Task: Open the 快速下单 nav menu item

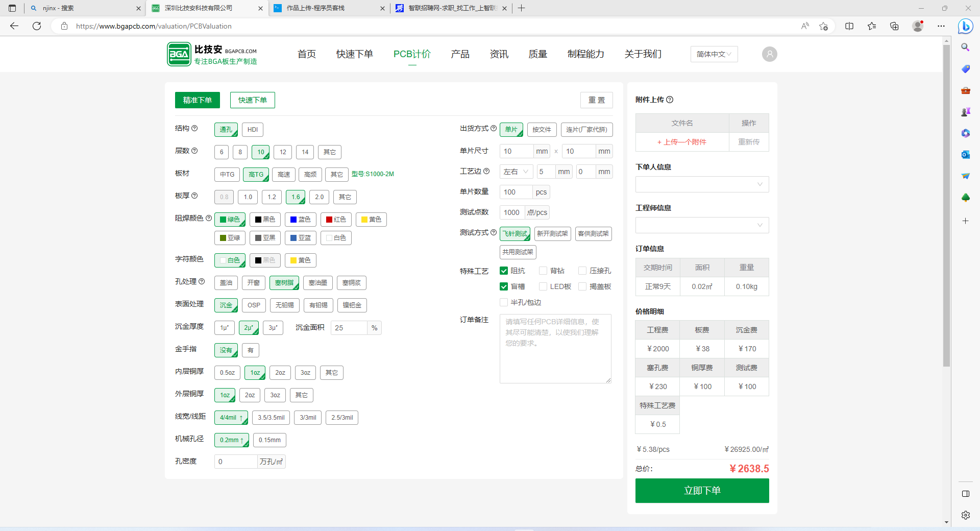Action: pos(355,54)
